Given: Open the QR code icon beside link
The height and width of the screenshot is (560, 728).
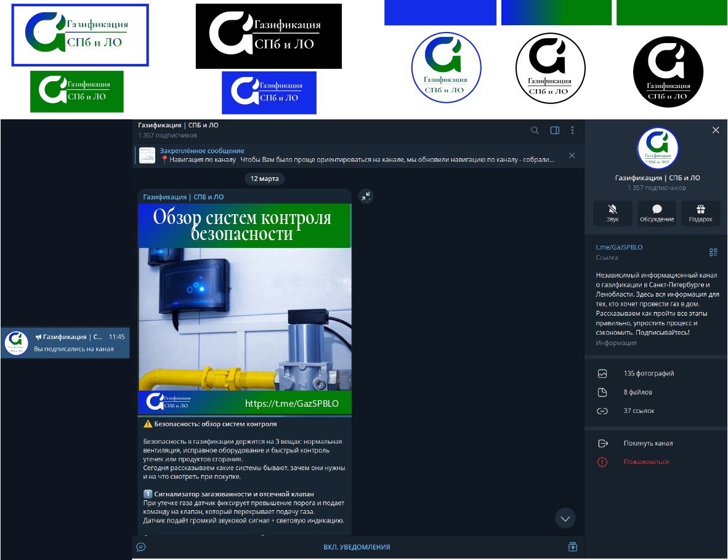Looking at the screenshot, I should pos(714,252).
